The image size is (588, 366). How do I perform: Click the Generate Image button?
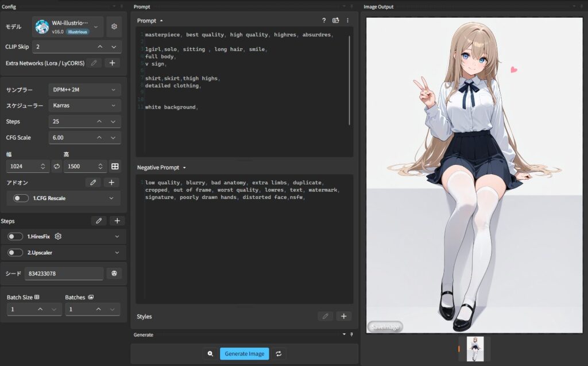(244, 353)
